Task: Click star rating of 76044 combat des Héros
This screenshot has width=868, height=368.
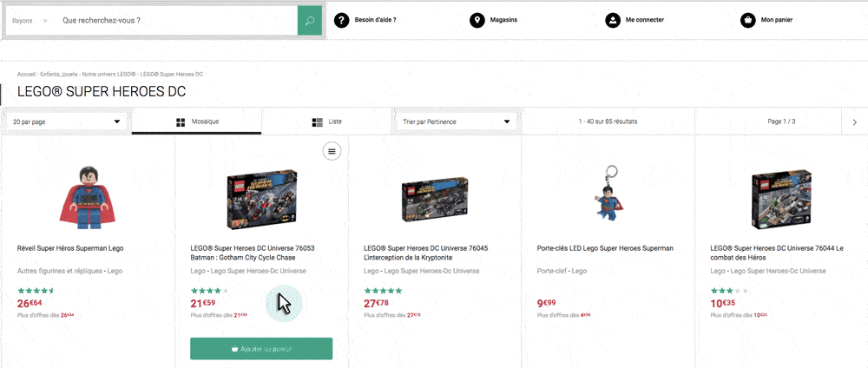Action: (729, 291)
